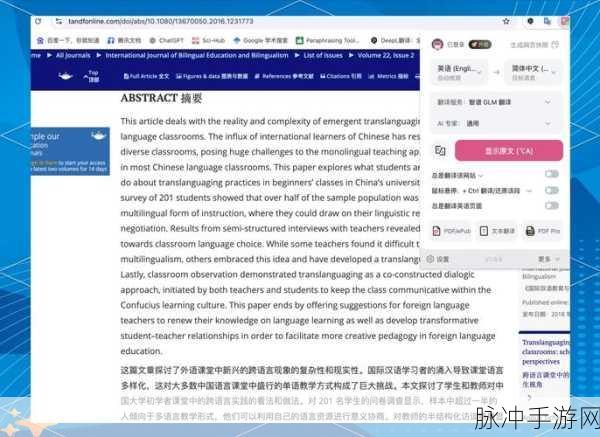Open International Journal of Bilingual Education breadcrumb

point(197,55)
